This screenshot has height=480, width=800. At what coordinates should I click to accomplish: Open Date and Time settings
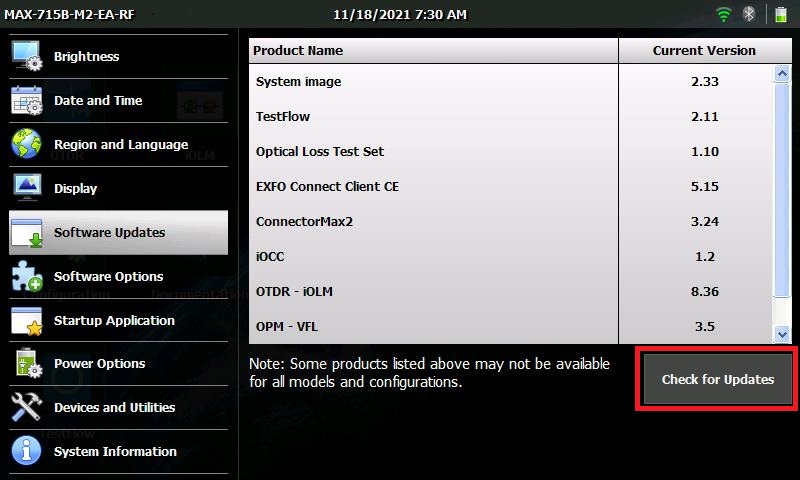[x=118, y=100]
